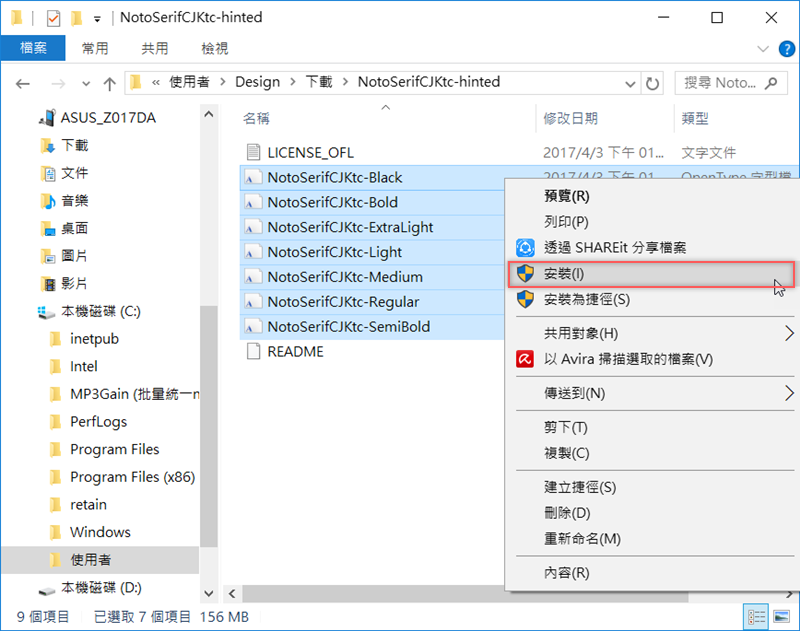Screen dimensions: 800x631
Task: Go back with the left arrow button
Action: click(23, 84)
